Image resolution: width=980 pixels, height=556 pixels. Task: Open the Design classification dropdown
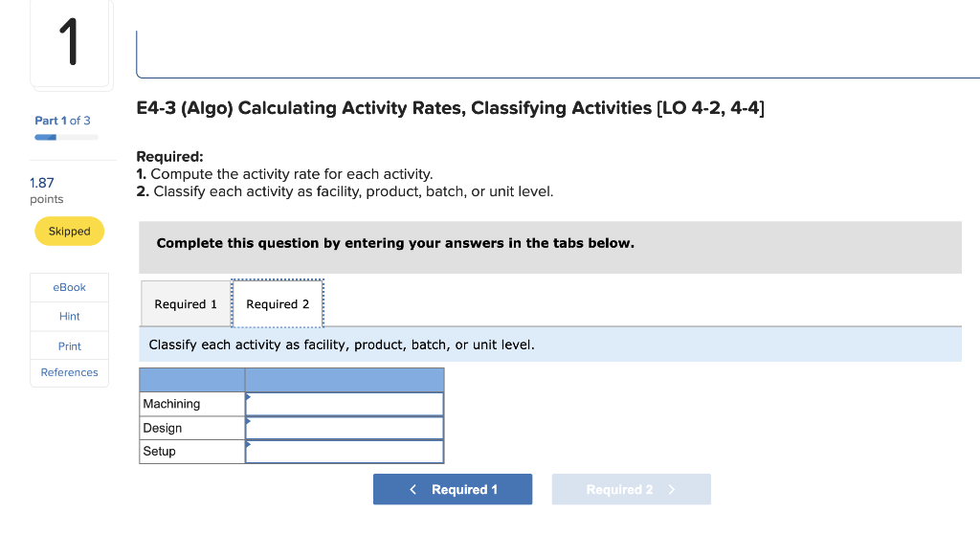(x=343, y=427)
